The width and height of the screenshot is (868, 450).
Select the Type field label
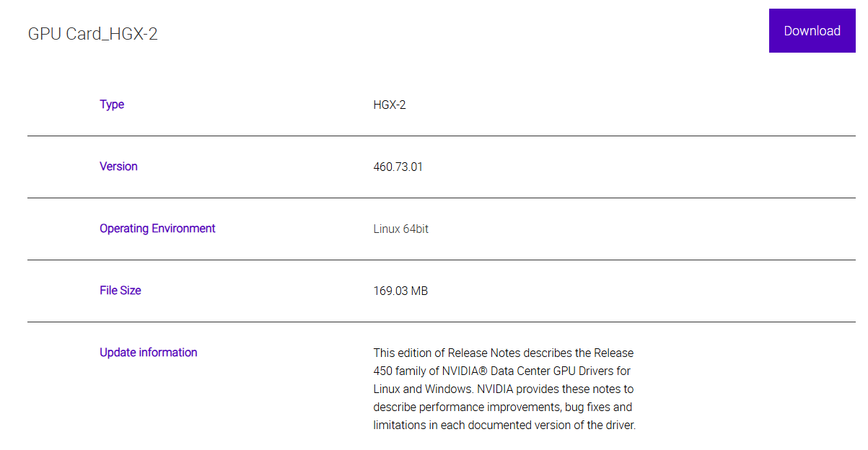point(112,105)
